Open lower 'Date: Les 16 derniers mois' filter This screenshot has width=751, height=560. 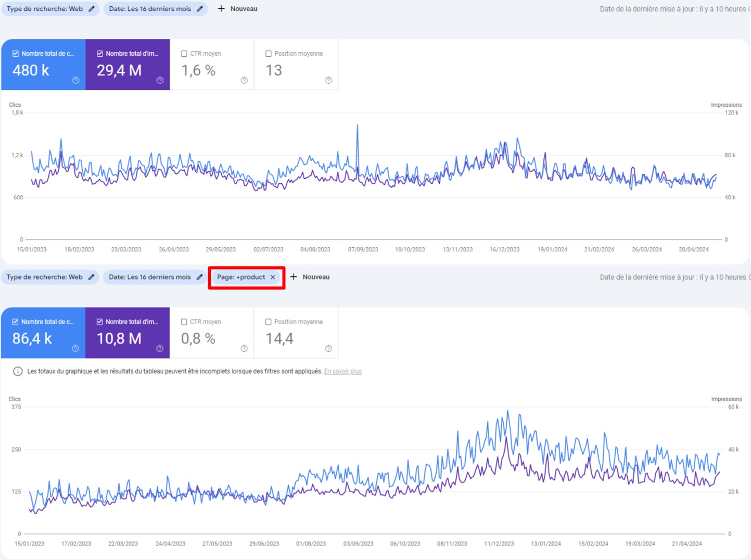pyautogui.click(x=150, y=277)
